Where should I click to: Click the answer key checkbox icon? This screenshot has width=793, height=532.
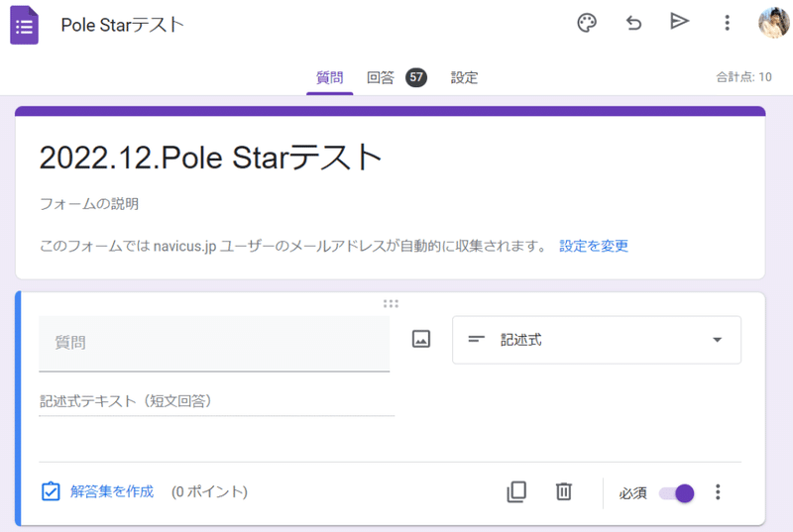pos(51,491)
